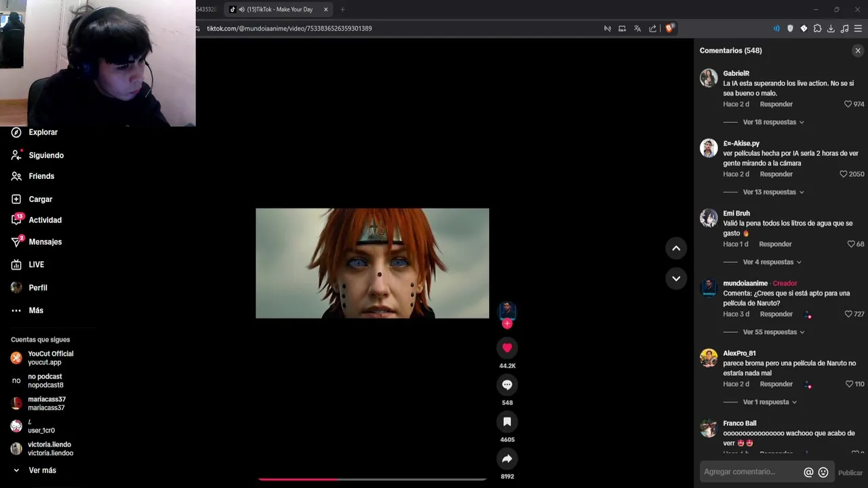This screenshot has height=488, width=868.
Task: Bookmark the video with save icon
Action: pos(507,422)
